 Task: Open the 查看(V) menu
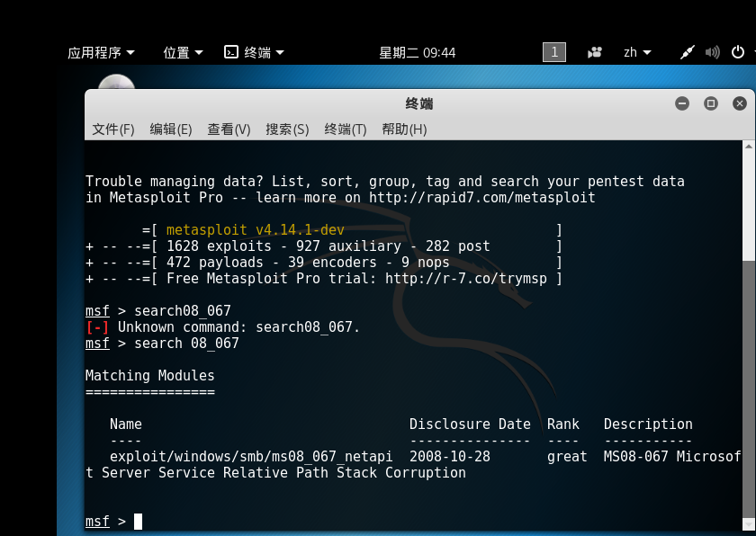pos(229,130)
